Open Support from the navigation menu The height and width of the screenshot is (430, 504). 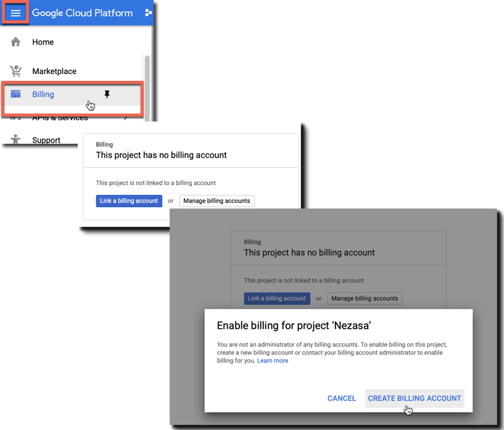[x=46, y=140]
